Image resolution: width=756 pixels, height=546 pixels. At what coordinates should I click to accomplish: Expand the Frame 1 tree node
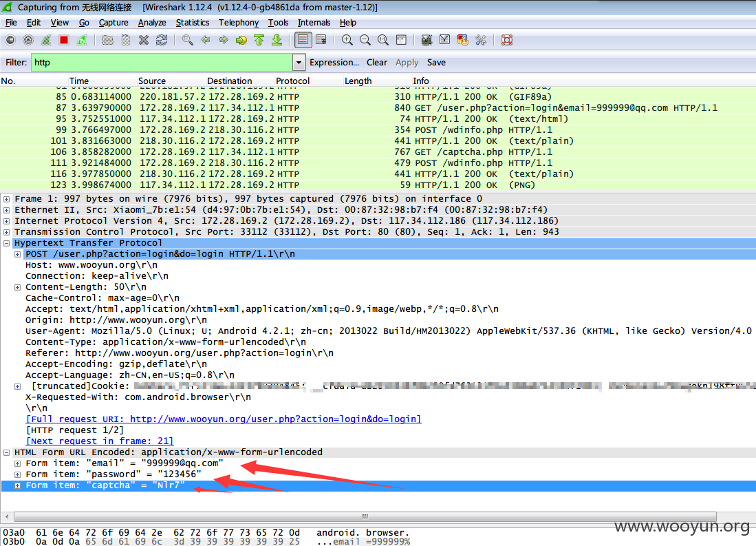click(6, 199)
